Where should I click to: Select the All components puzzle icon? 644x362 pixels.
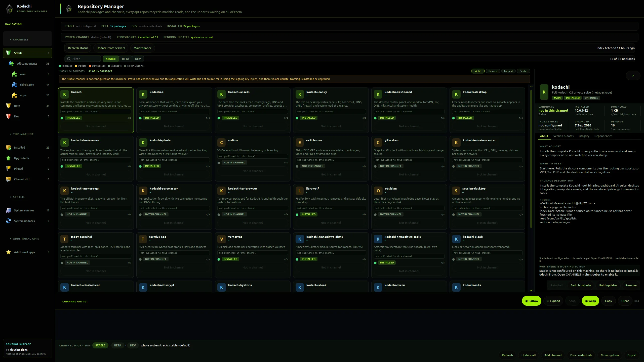(11, 64)
